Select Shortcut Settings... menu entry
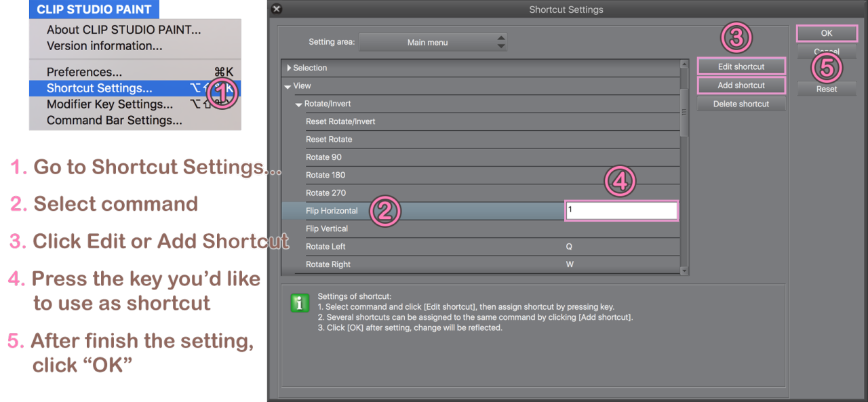This screenshot has width=868, height=402. (x=135, y=88)
